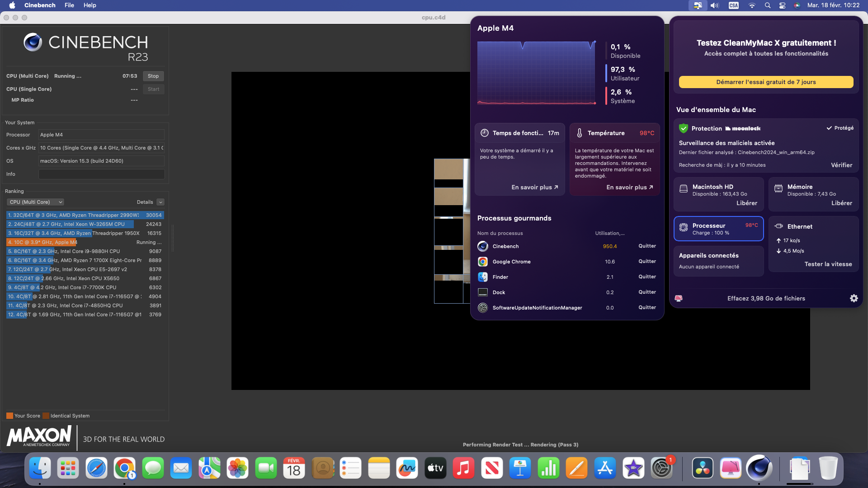Click the Cinebench process icon
The width and height of the screenshot is (868, 488).
(x=483, y=246)
